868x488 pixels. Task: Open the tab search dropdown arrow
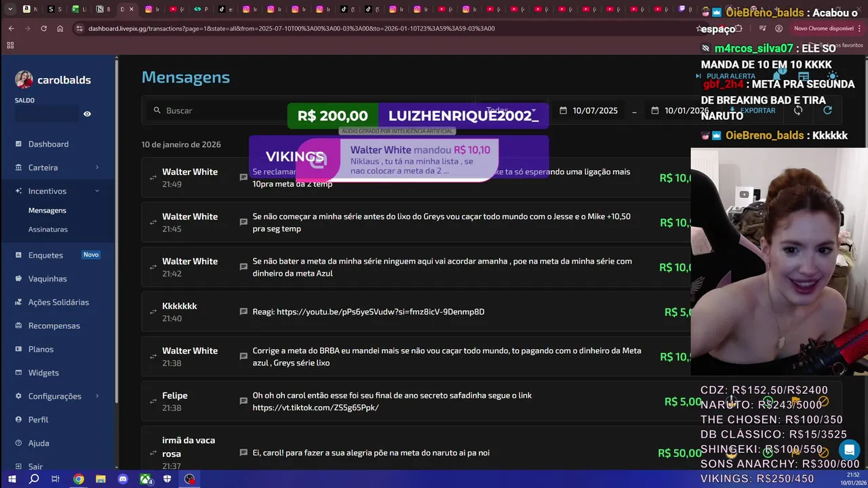(x=10, y=9)
